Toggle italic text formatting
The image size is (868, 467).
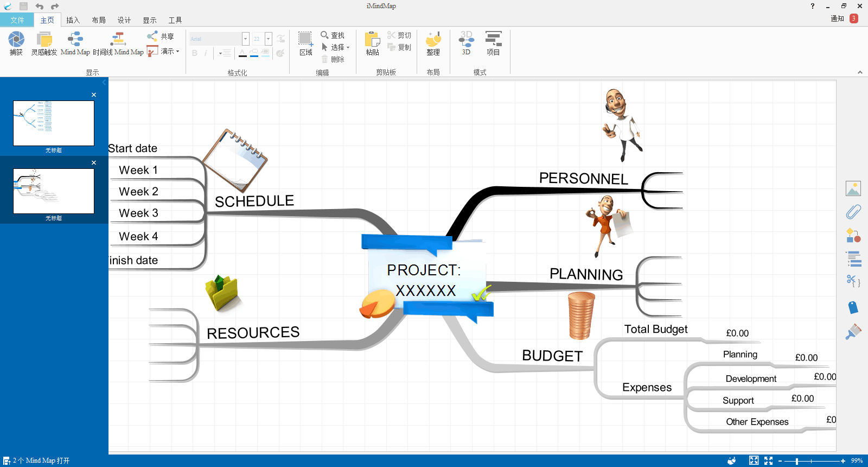[206, 53]
